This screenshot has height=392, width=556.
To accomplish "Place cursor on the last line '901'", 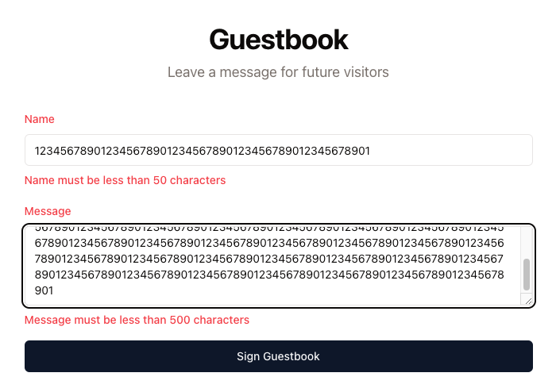I will (44, 290).
